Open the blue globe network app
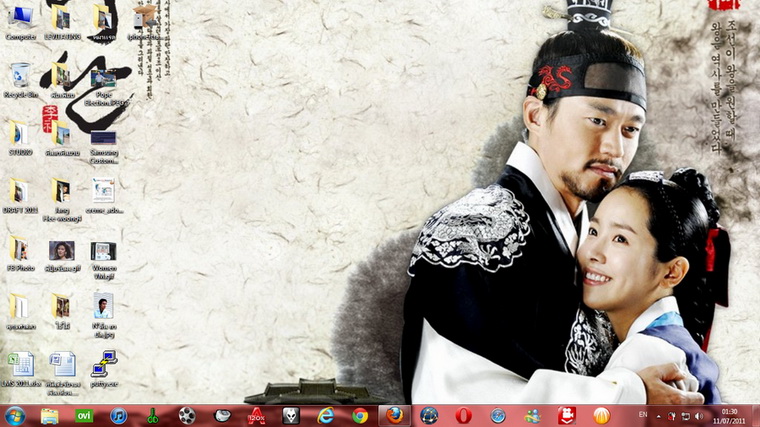This screenshot has width=760, height=427. 429,416
